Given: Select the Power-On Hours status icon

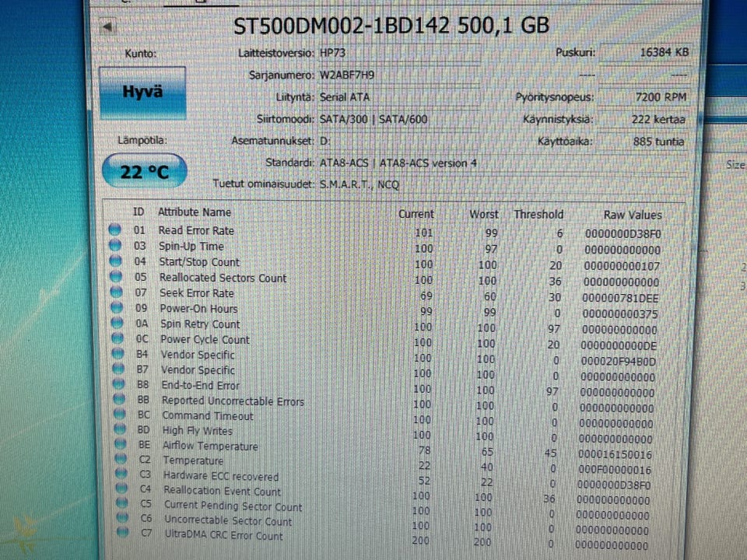Looking at the screenshot, I should pos(117,308).
